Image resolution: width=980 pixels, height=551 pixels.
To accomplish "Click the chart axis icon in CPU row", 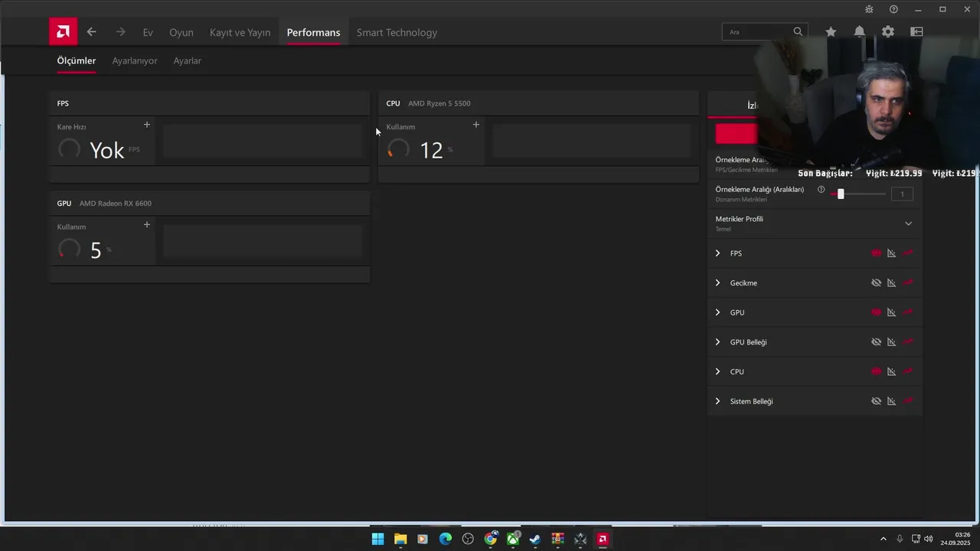I will pyautogui.click(x=892, y=371).
